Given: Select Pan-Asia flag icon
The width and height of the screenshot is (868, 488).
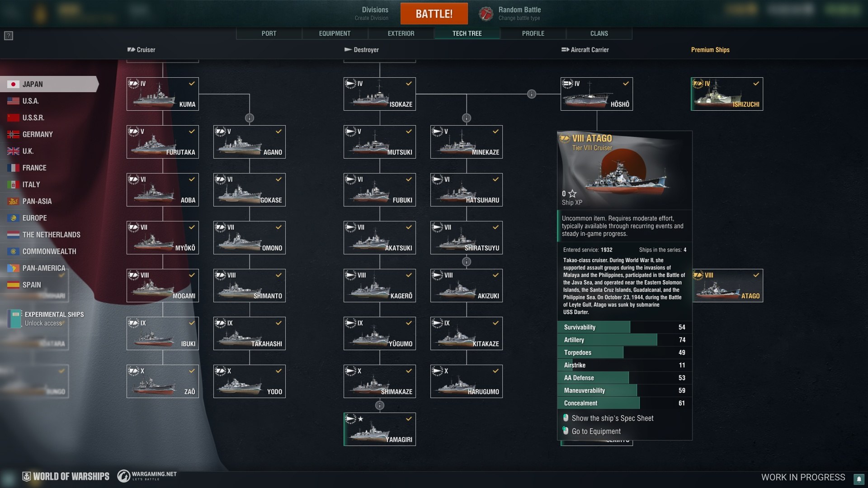Looking at the screenshot, I should [13, 201].
